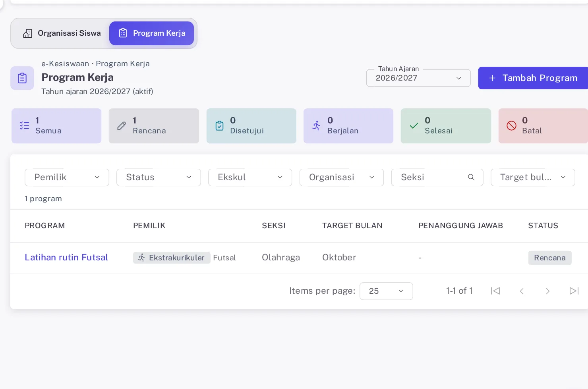Filter by the Berjalan status card

click(x=348, y=126)
